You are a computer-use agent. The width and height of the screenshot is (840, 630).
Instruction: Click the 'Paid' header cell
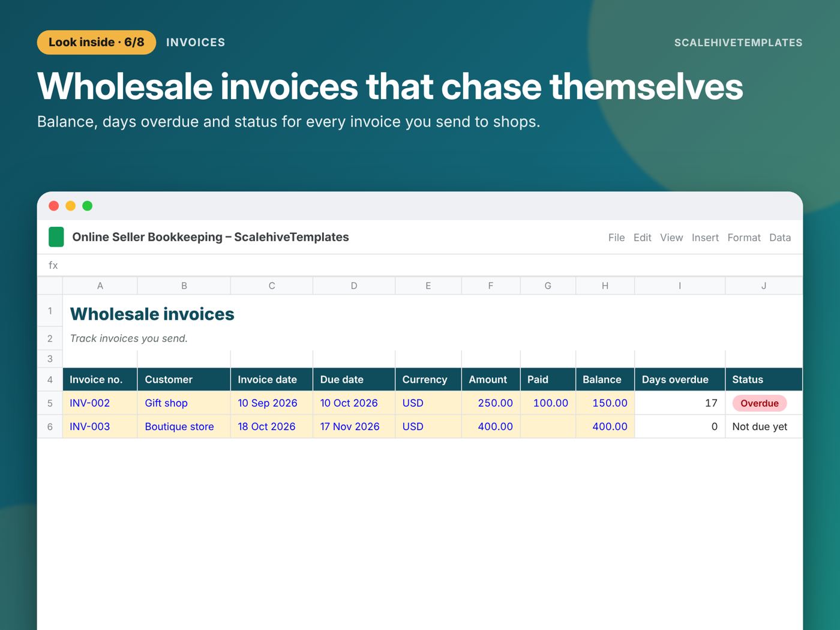coord(548,380)
